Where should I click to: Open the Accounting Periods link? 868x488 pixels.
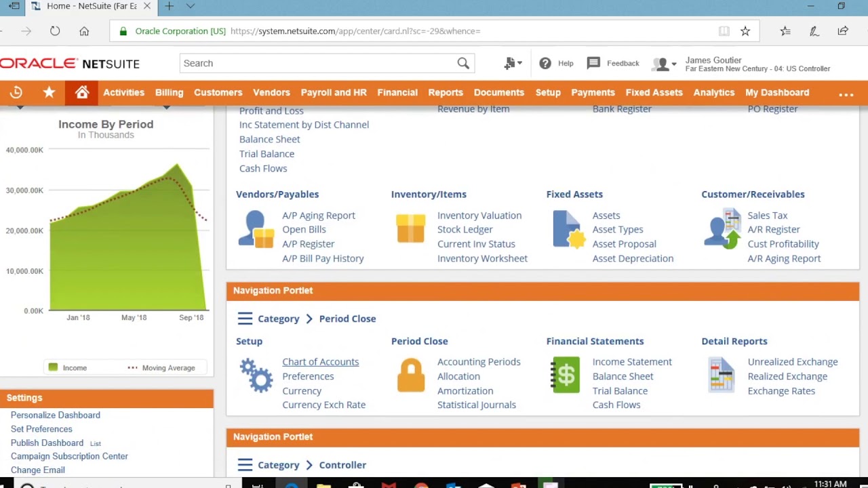click(479, 362)
